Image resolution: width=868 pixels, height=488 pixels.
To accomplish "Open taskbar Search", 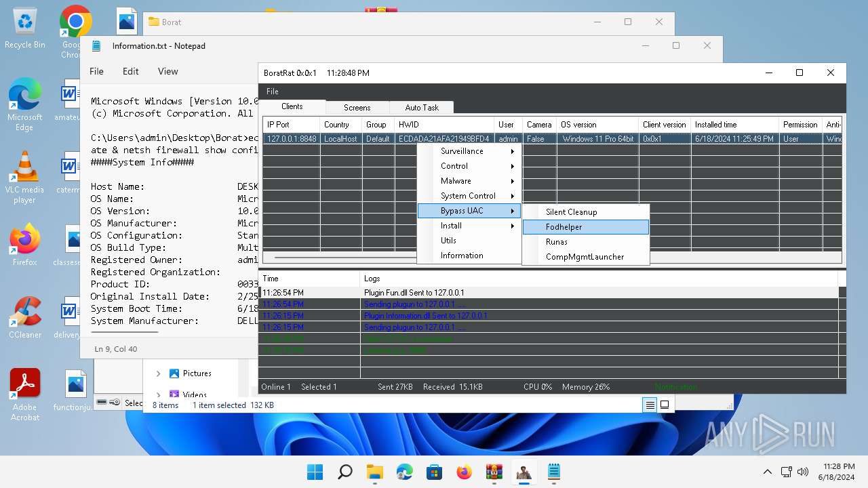I will [x=344, y=472].
